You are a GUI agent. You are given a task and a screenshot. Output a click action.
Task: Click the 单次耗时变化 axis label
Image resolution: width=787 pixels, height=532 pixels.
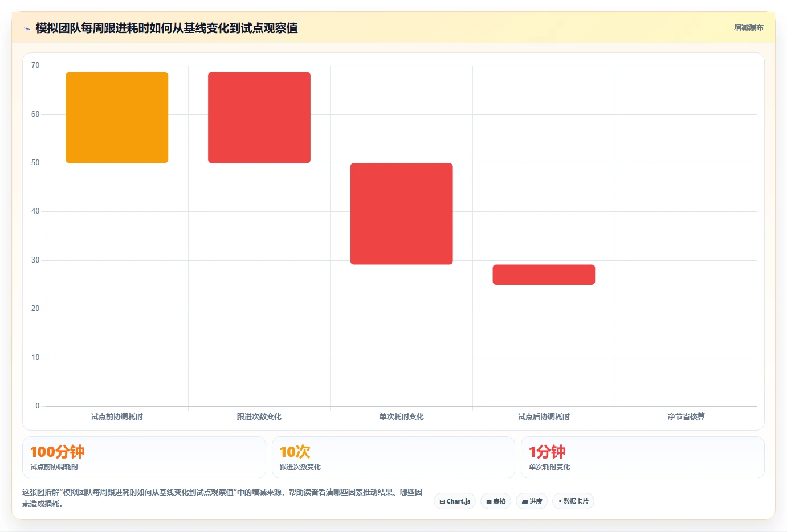tap(402, 416)
